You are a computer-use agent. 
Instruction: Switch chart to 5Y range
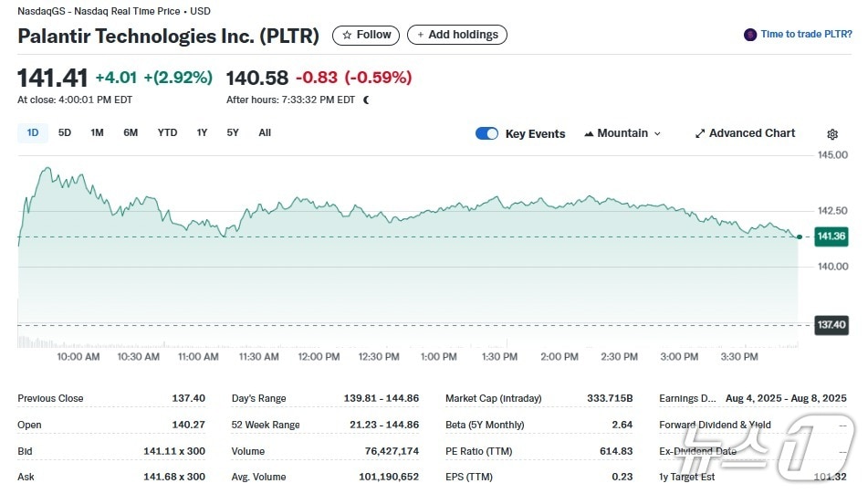233,132
